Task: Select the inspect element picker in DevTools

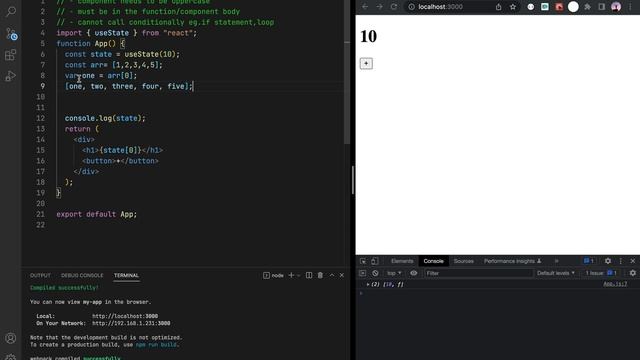Action: pyautogui.click(x=363, y=261)
